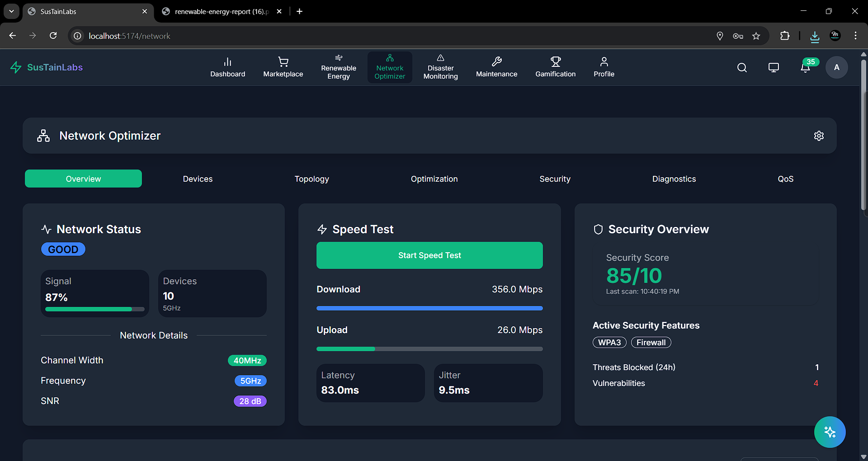Click the Security Score 85/10 value
Screen dimensions: 868x461
coord(634,276)
